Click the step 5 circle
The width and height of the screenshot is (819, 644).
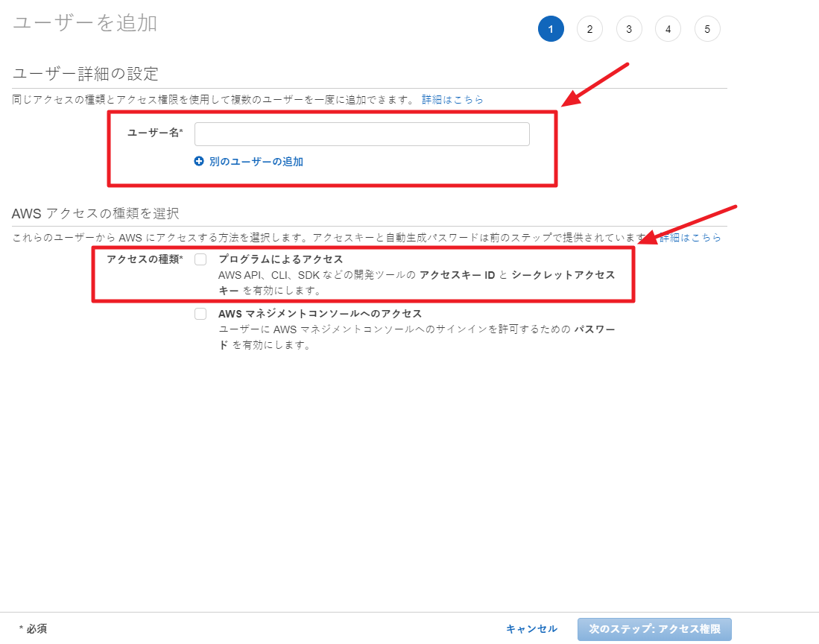[x=707, y=29]
